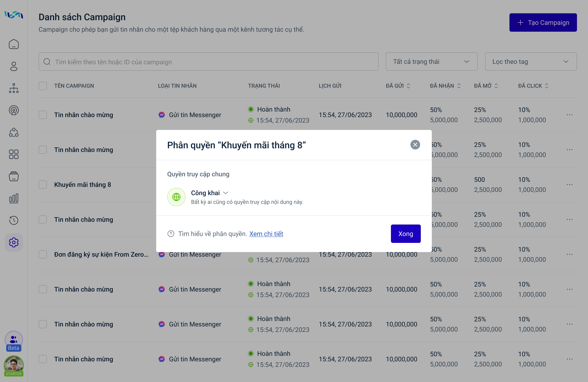Click the help question mark icon in dialog
The width and height of the screenshot is (588, 382).
click(x=171, y=234)
